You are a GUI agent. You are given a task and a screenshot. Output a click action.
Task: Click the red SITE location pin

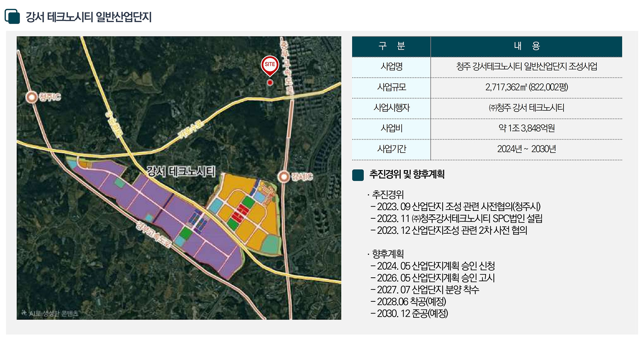click(270, 66)
